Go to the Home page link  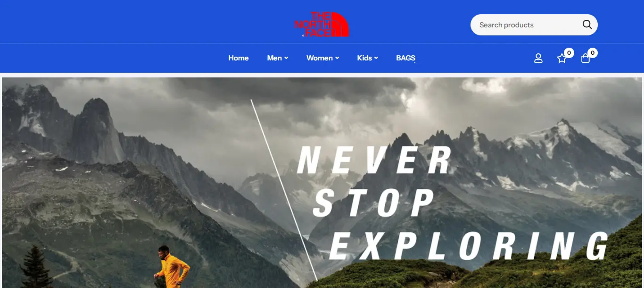pos(239,58)
